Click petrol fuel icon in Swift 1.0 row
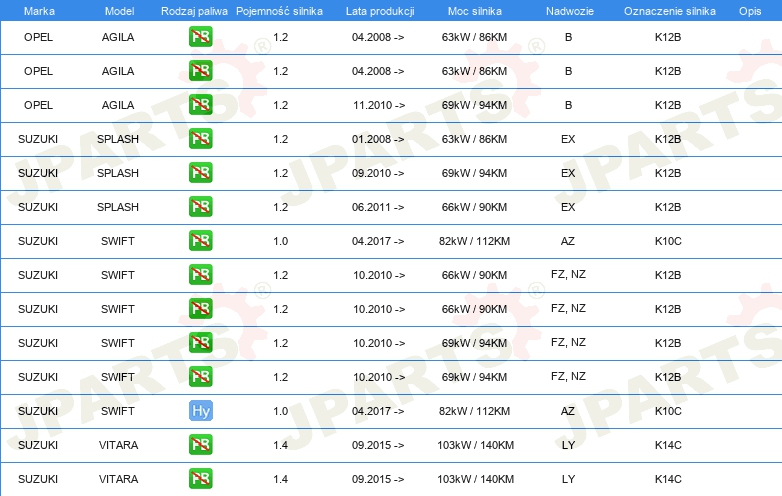782x496 pixels. point(200,240)
